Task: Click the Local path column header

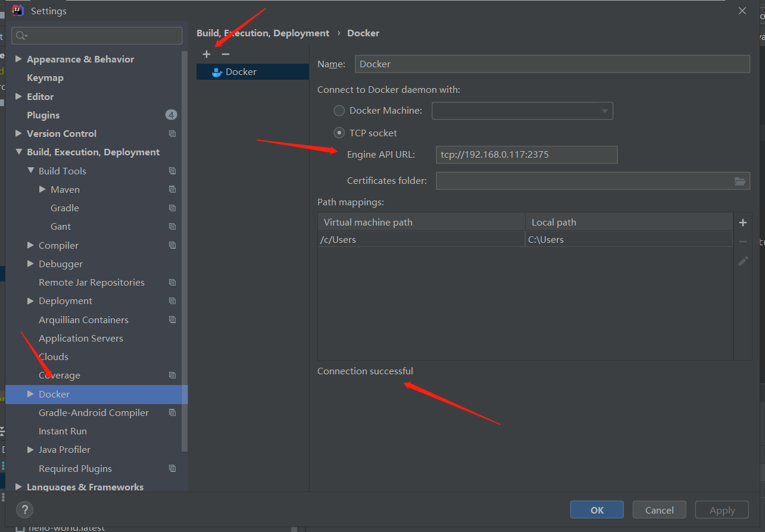Action: 629,222
